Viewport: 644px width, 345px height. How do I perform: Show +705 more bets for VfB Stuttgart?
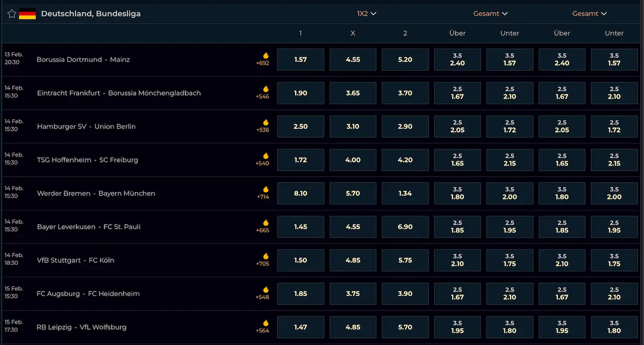(263, 263)
